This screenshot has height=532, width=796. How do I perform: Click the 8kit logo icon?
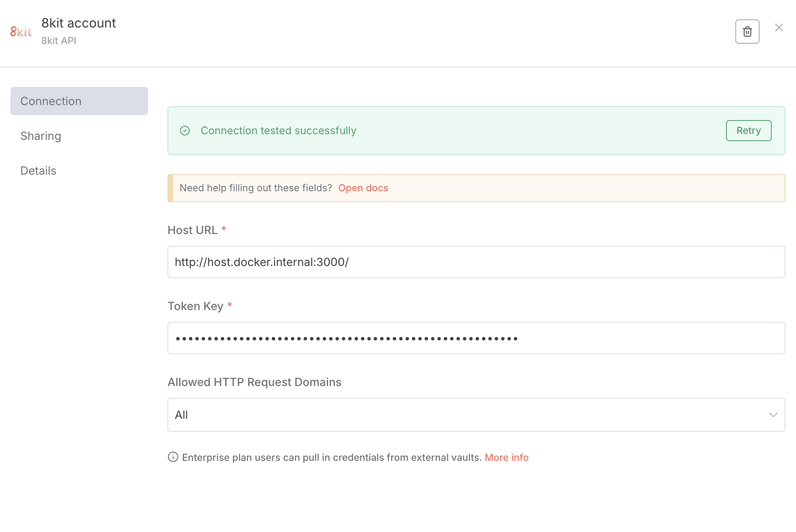click(21, 32)
